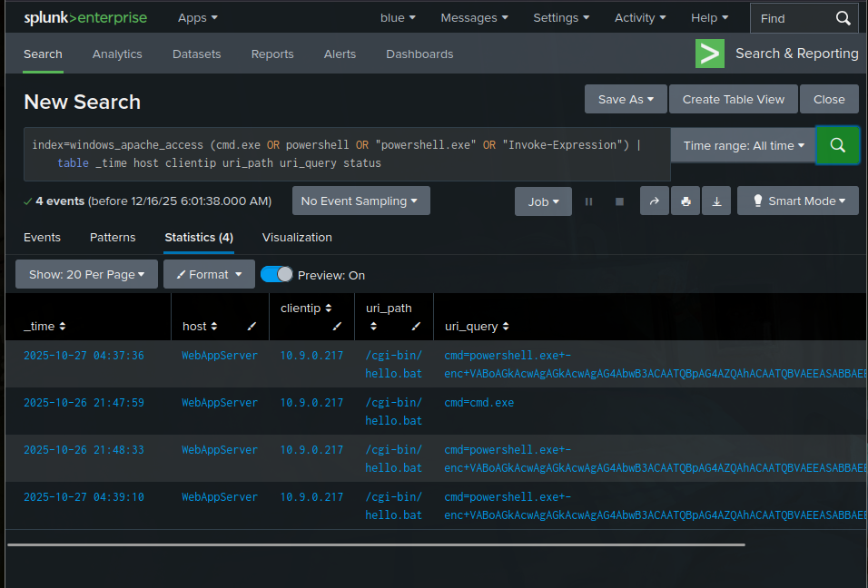868x588 pixels.
Task: Click the Smart Mode lightbulb icon
Action: pos(758,201)
